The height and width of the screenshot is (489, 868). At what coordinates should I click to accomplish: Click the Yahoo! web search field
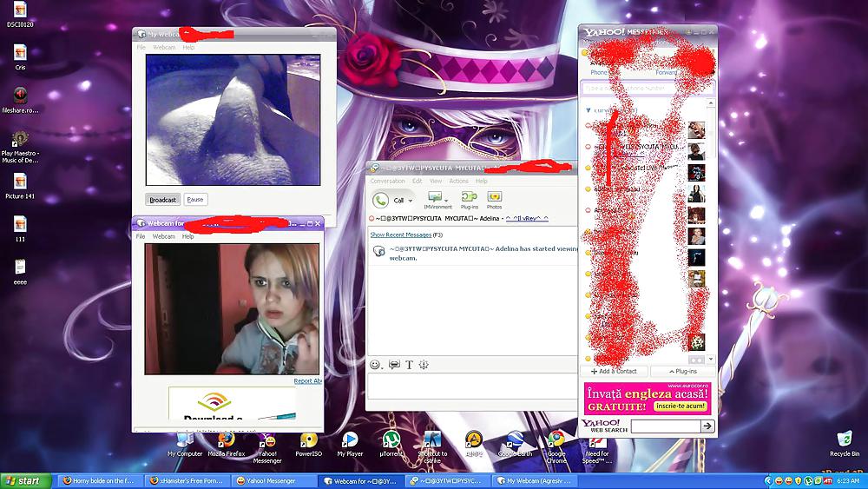coord(666,426)
